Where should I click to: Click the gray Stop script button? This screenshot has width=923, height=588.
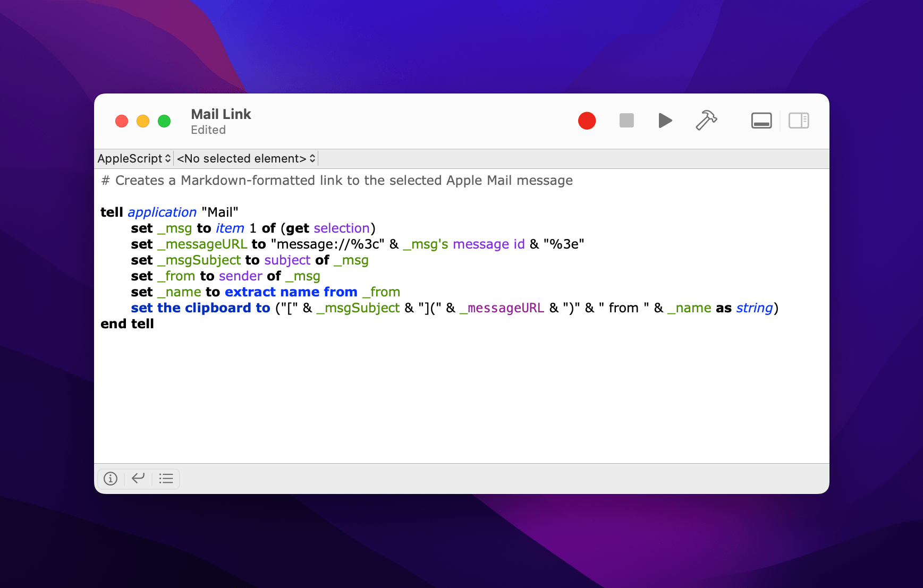pos(626,121)
